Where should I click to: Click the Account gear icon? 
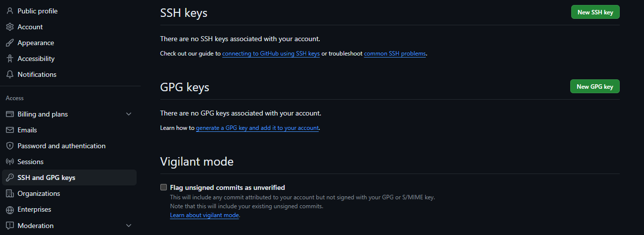[9, 27]
